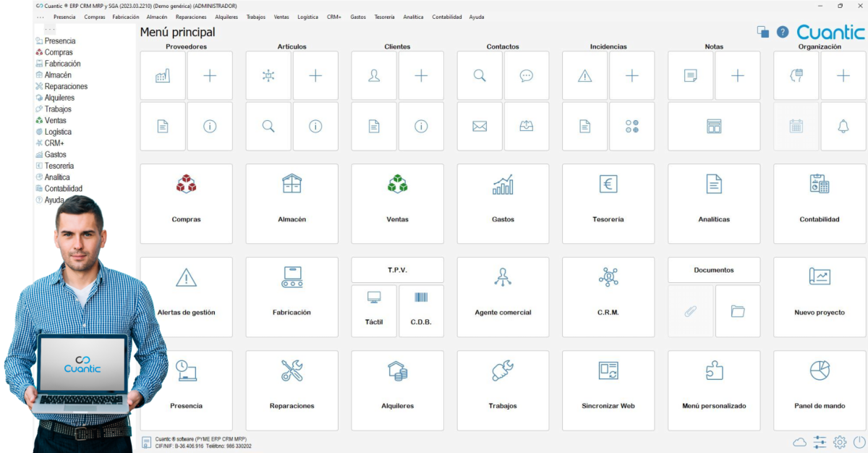Click the cloud icon in status bar
Screen dimensions: 868x453
coord(799,442)
